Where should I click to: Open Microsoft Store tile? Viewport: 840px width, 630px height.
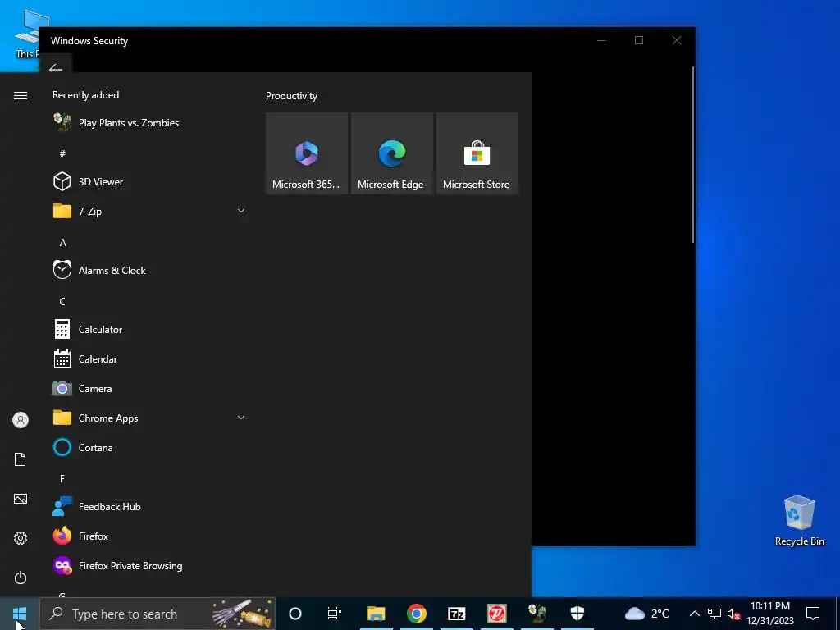coord(477,153)
